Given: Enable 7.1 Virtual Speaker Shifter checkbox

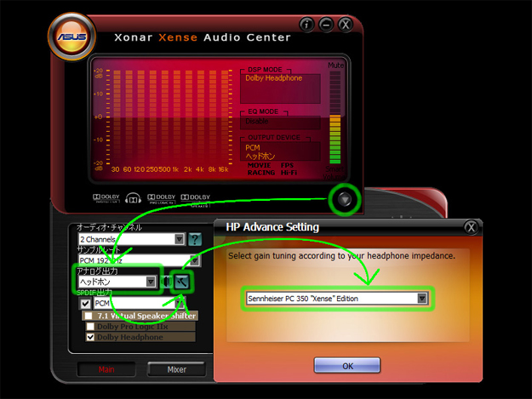Looking at the screenshot, I should 89,316.
